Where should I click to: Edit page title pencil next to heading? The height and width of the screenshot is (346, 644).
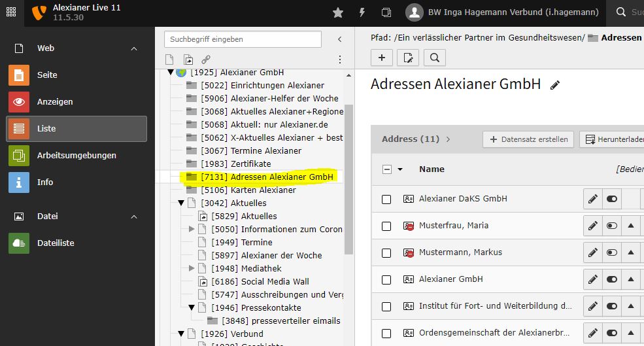tap(555, 85)
